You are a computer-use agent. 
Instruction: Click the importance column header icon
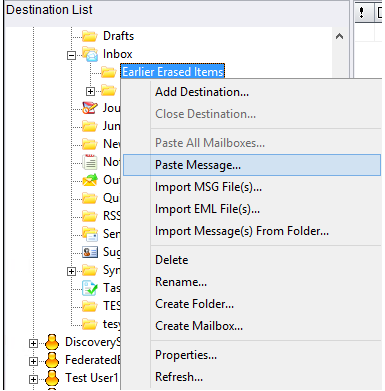click(361, 12)
